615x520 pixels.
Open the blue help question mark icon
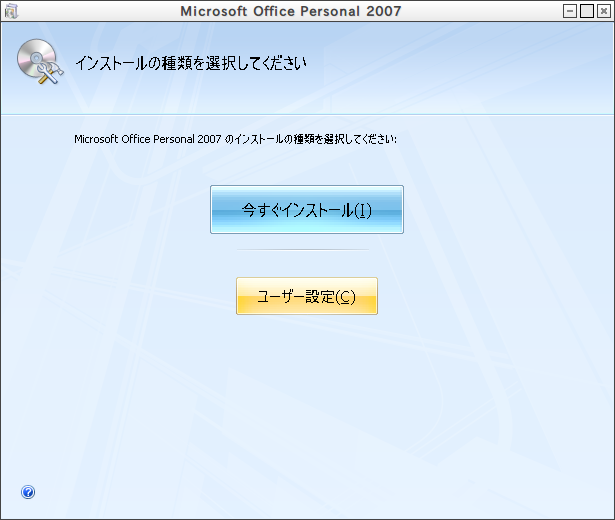28,492
